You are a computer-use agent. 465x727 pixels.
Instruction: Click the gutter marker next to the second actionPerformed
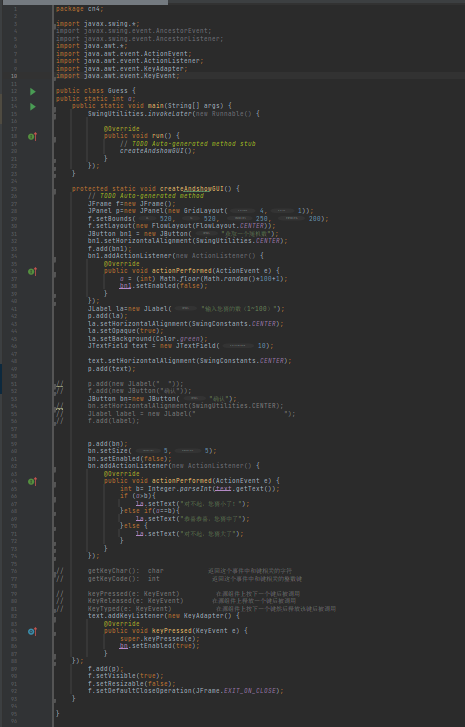32,482
